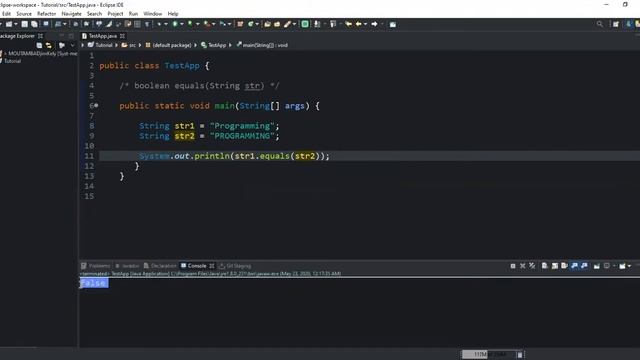Click the External Tools run icon
Image resolution: width=640 pixels, height=360 pixels.
[207, 24]
